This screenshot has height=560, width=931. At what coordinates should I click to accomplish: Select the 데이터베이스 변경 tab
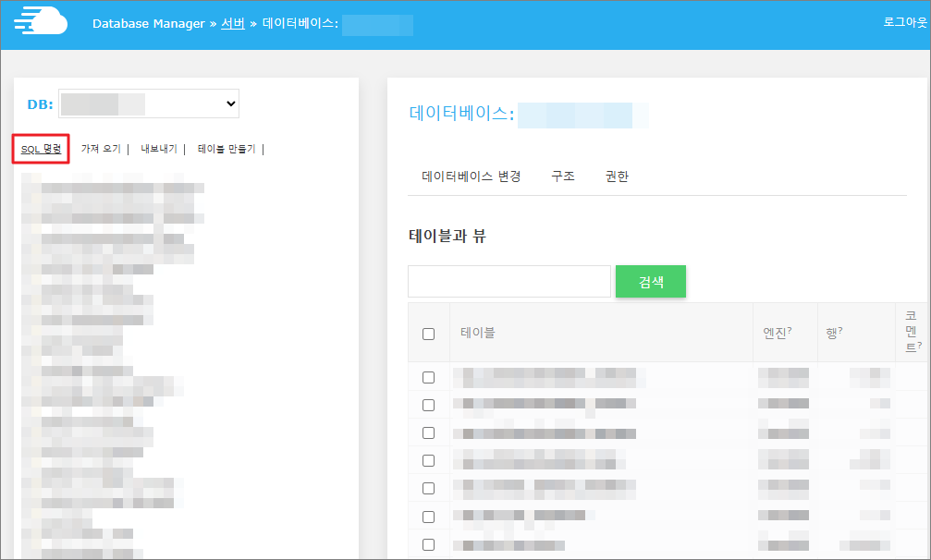click(472, 177)
